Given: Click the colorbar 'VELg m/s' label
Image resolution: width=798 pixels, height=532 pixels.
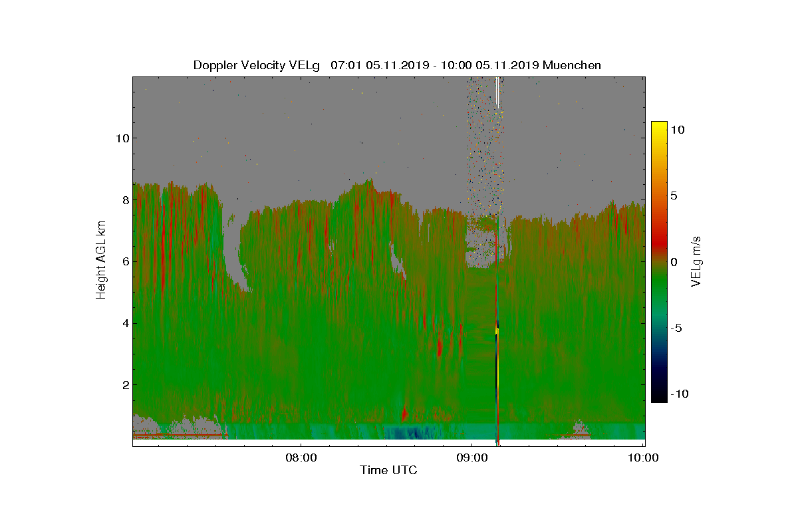Looking at the screenshot, I should point(696,261).
